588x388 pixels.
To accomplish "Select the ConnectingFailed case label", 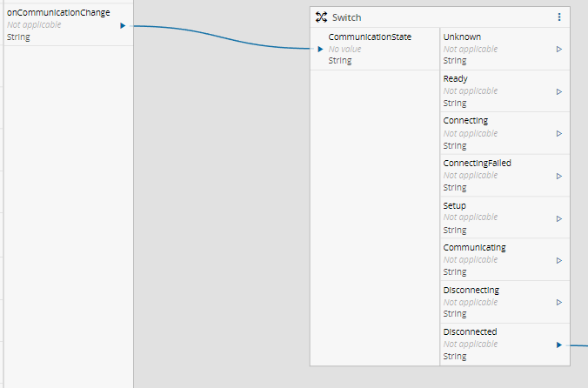I will (x=477, y=163).
